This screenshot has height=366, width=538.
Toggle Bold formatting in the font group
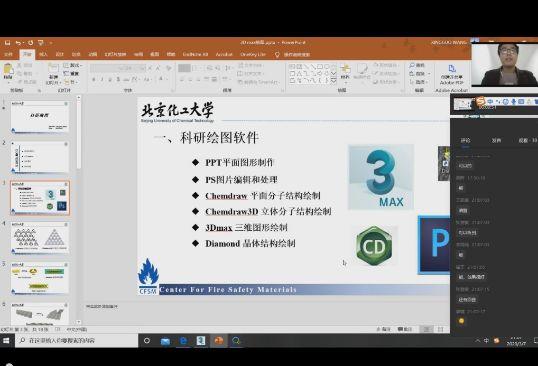click(94, 79)
